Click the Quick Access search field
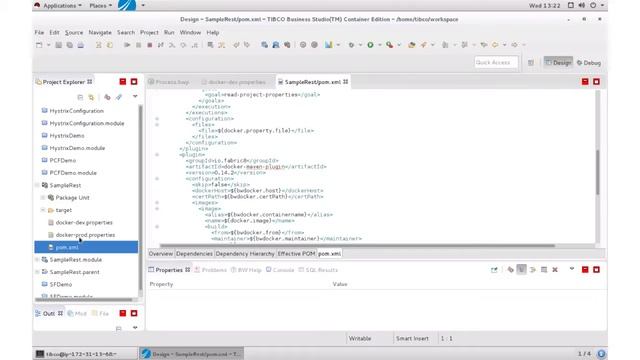The image size is (640, 360). pyautogui.click(x=496, y=62)
